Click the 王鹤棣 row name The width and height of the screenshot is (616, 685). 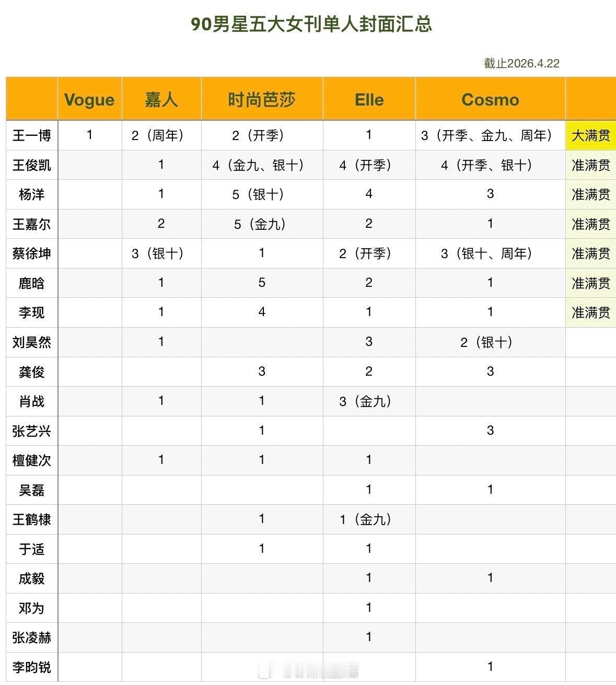coord(32,519)
